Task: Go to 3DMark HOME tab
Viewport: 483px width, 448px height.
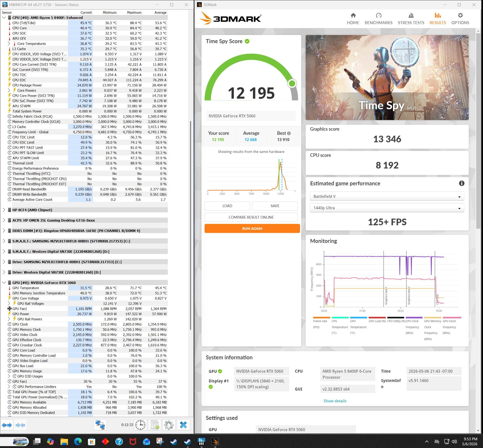Action: (x=353, y=19)
